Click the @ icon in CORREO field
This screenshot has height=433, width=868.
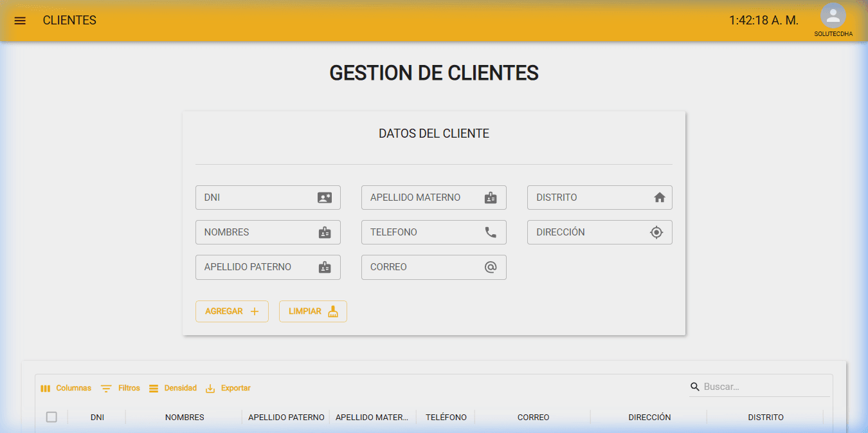click(491, 267)
